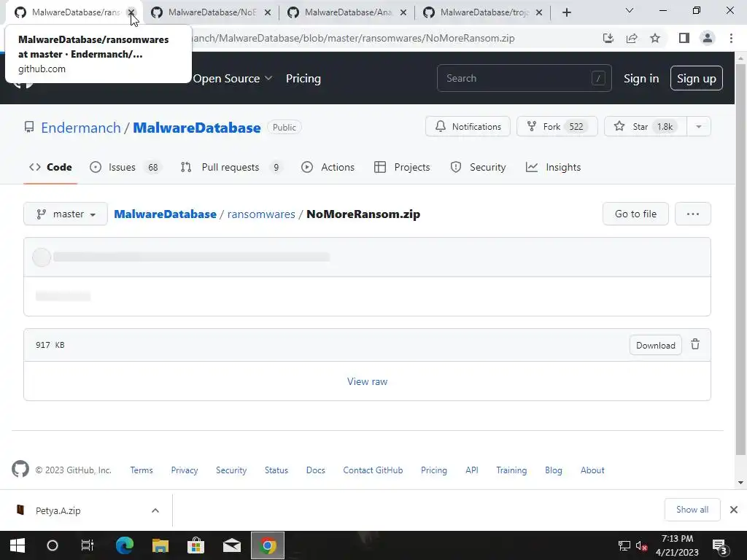Open the Status footer link
Image resolution: width=747 pixels, height=560 pixels.
[x=276, y=470]
